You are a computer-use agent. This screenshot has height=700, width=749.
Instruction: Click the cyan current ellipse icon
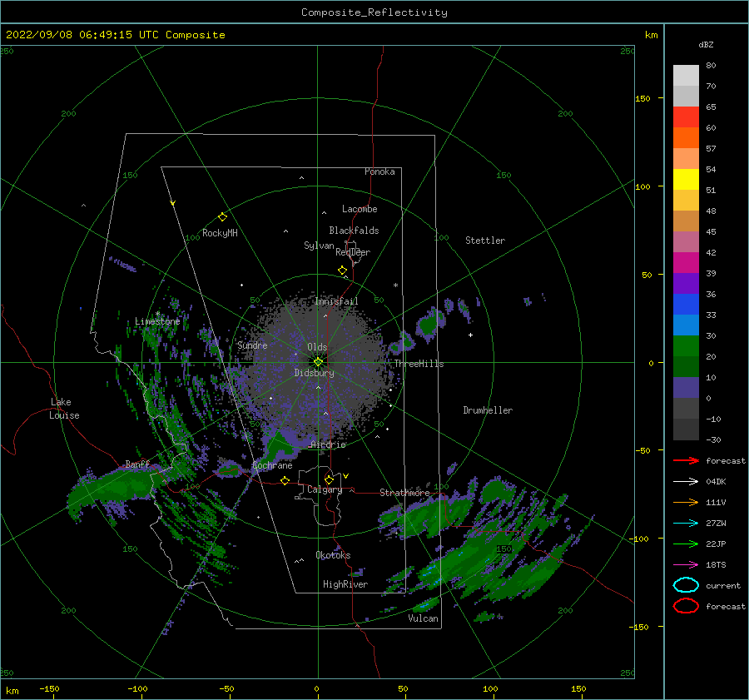pyautogui.click(x=686, y=585)
